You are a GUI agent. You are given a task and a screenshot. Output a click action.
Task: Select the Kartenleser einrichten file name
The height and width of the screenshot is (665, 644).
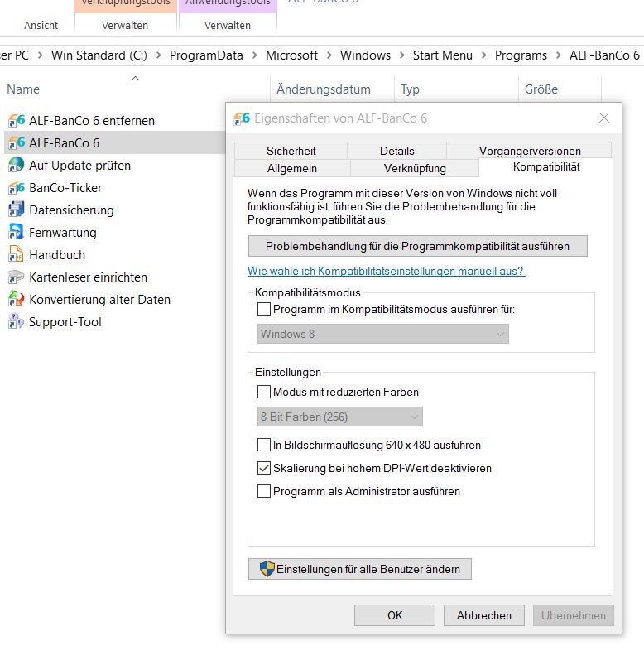point(89,277)
